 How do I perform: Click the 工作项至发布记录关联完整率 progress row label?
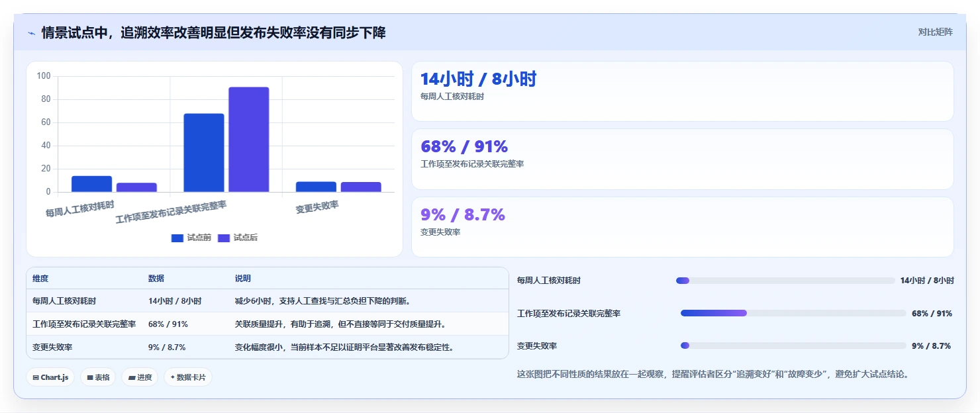pos(569,314)
